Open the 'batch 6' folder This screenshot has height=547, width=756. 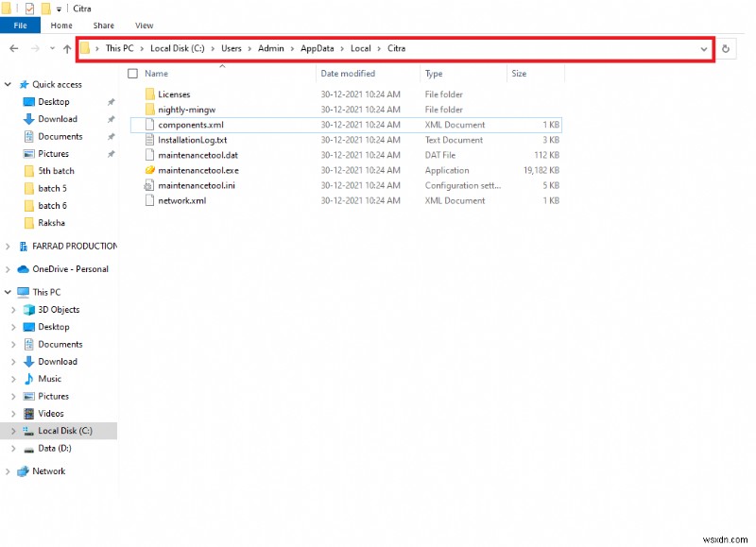pyautogui.click(x=52, y=205)
